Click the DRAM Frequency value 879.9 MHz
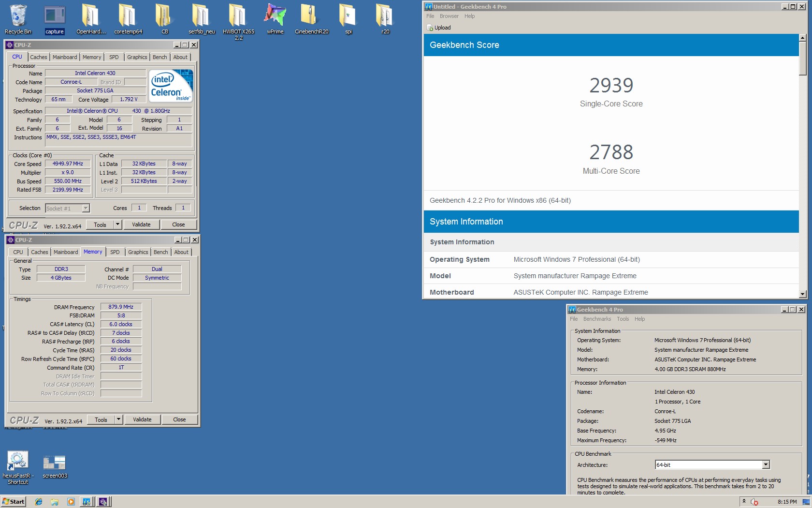Image resolution: width=812 pixels, height=508 pixels. 121,307
